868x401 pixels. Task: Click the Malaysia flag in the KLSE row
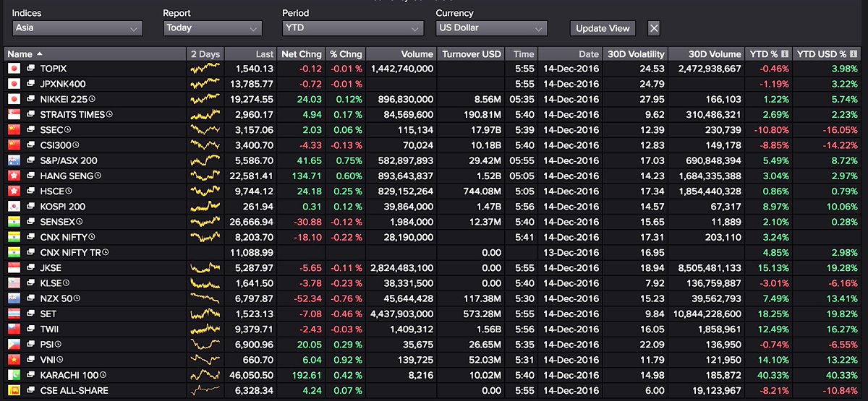click(12, 283)
